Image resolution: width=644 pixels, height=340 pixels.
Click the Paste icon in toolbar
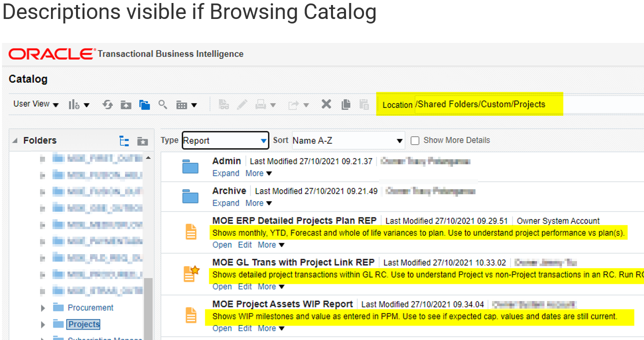(x=364, y=104)
